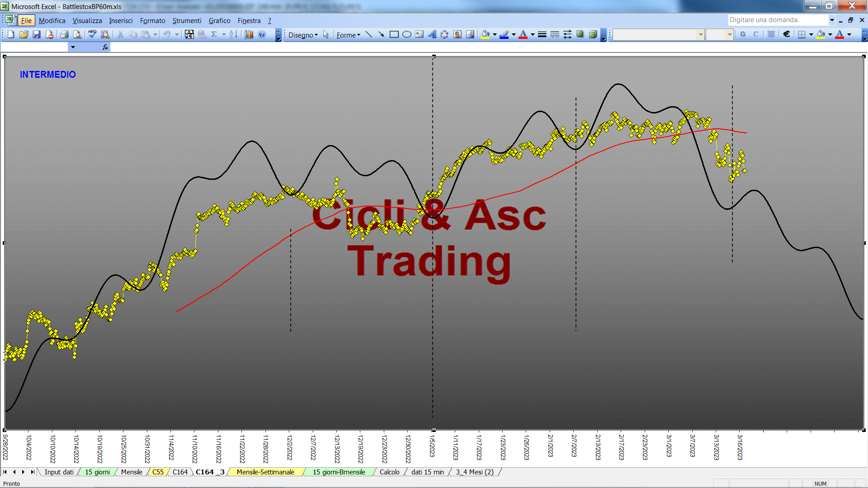Open the font name combo box

pyautogui.click(x=658, y=34)
